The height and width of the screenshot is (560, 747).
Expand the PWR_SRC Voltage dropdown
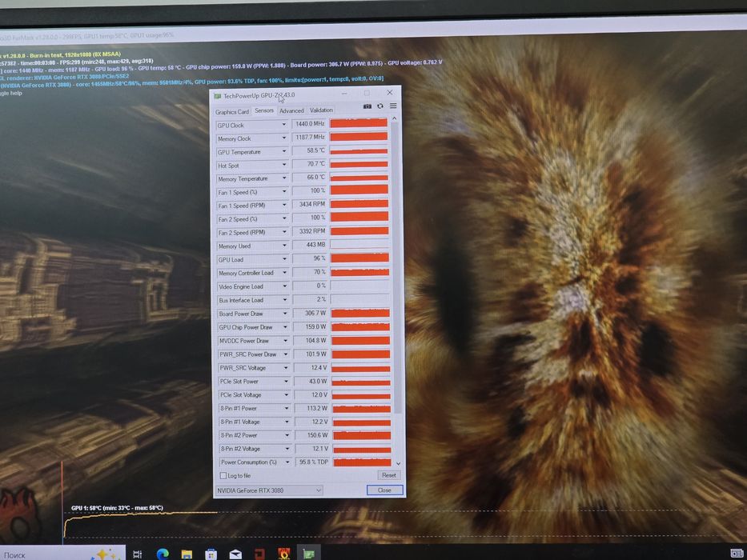point(286,368)
